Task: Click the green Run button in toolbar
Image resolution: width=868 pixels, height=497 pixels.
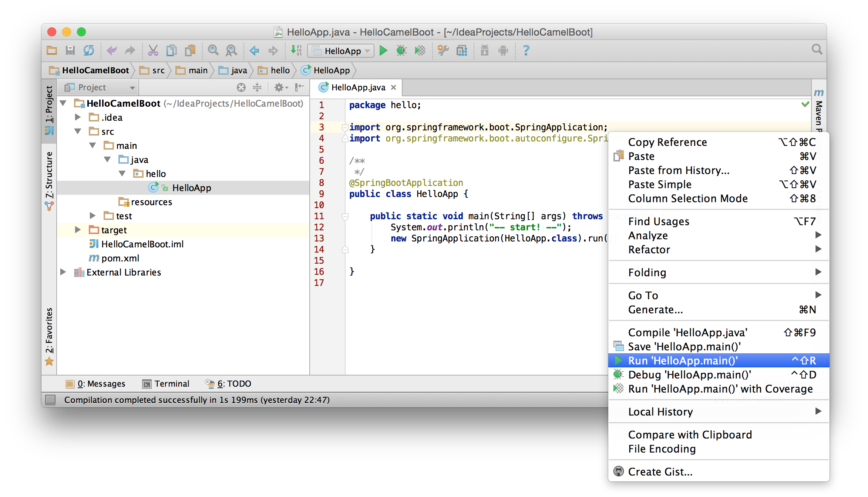Action: [x=383, y=50]
